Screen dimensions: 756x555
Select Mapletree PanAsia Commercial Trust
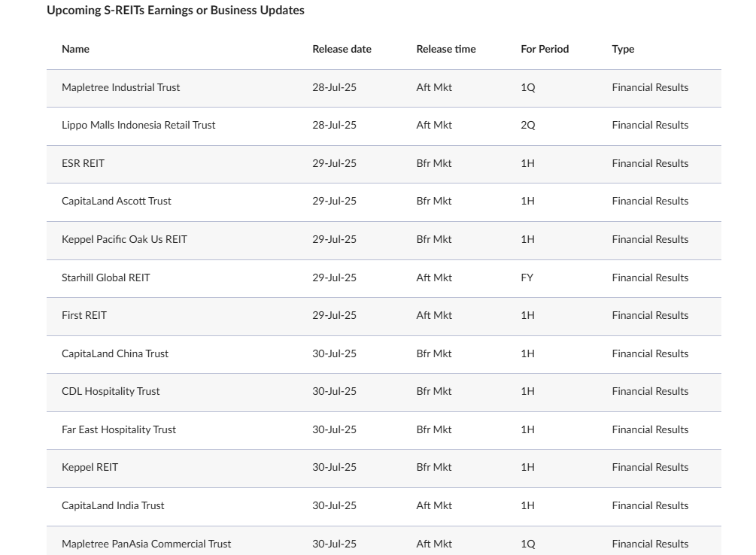pyautogui.click(x=147, y=544)
